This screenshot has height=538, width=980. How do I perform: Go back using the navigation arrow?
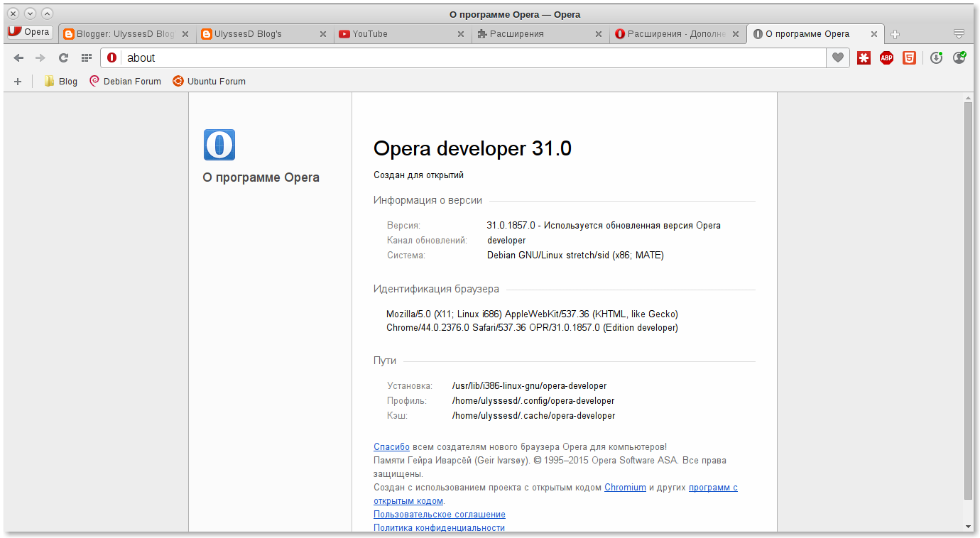(x=18, y=57)
